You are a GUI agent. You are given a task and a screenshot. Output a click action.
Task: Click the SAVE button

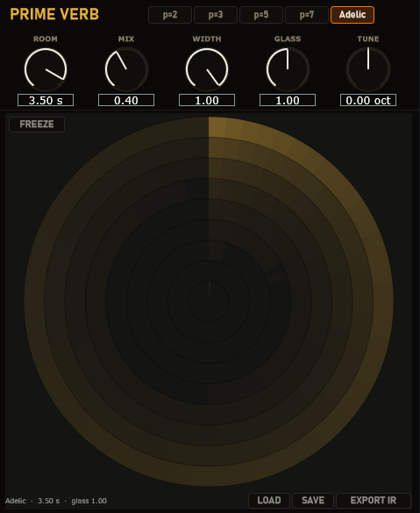[x=313, y=500]
